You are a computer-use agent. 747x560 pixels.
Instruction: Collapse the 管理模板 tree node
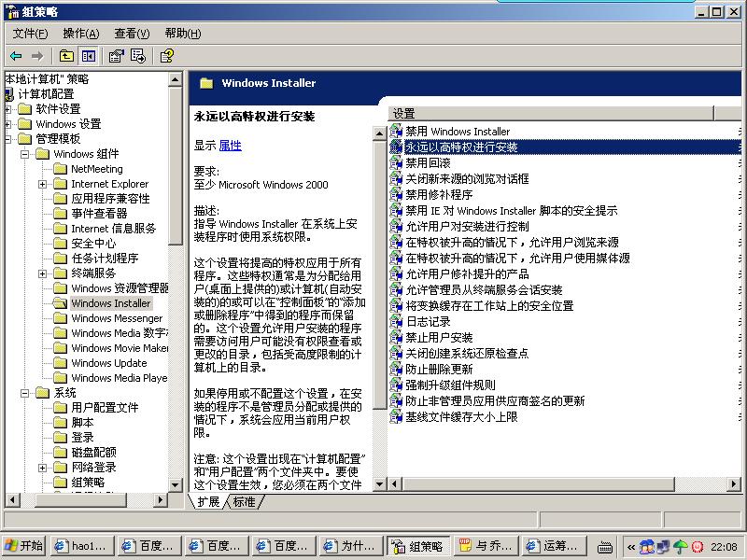pyautogui.click(x=7, y=139)
